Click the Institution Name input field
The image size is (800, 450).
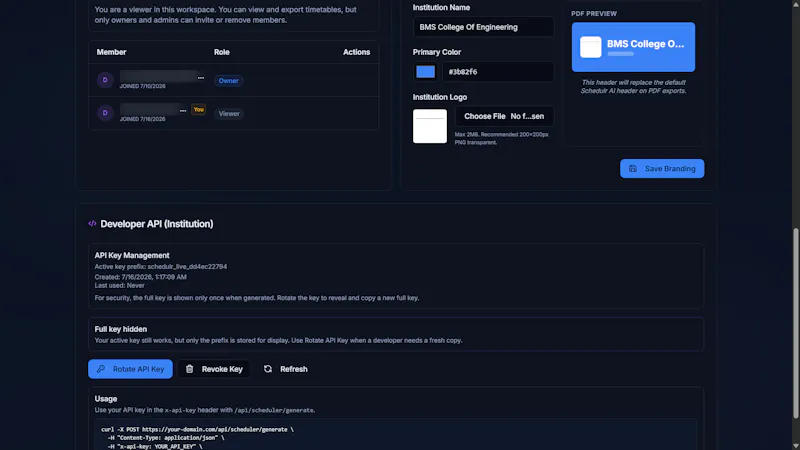point(483,27)
